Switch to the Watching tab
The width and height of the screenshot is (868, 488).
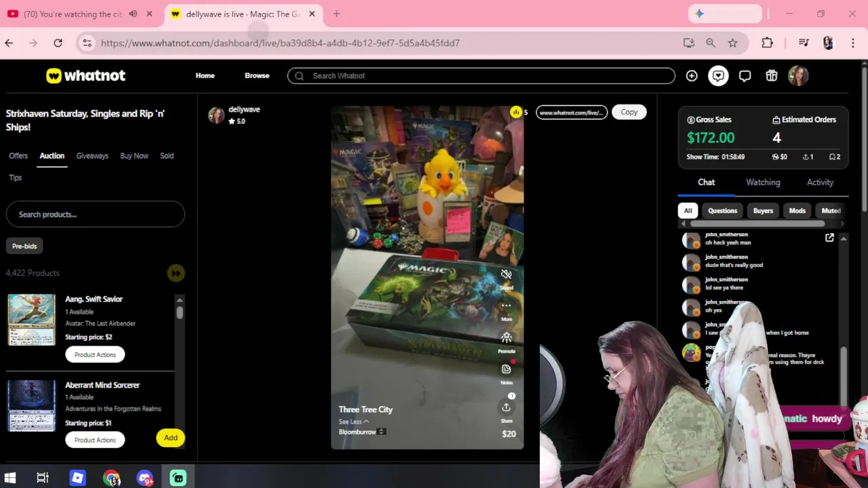coord(763,182)
